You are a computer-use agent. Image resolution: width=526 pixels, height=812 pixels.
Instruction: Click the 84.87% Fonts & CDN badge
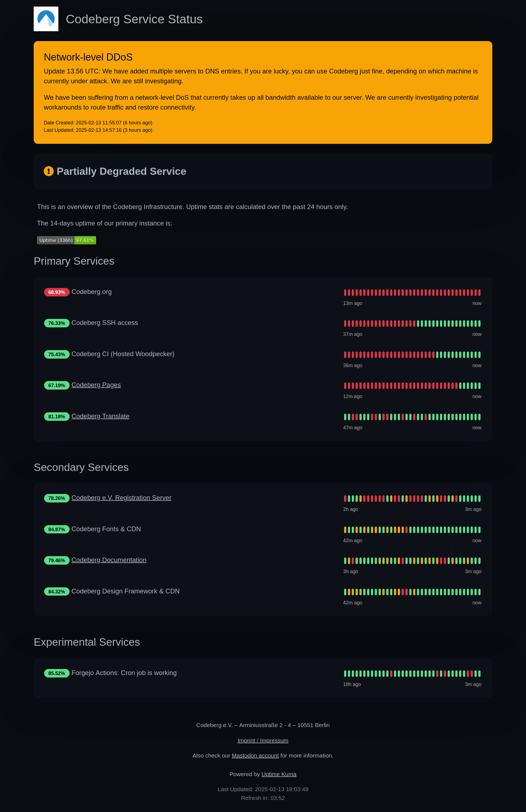click(x=57, y=530)
